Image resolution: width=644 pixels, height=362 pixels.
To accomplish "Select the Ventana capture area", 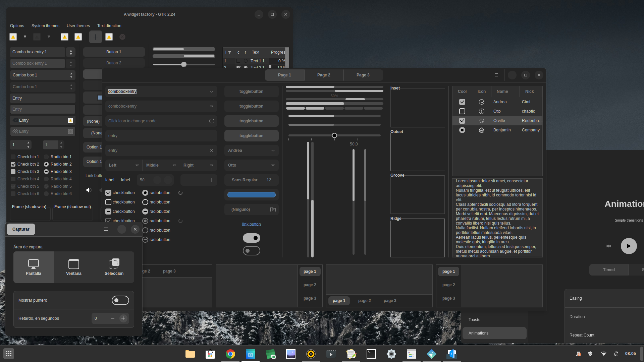I will click(74, 267).
